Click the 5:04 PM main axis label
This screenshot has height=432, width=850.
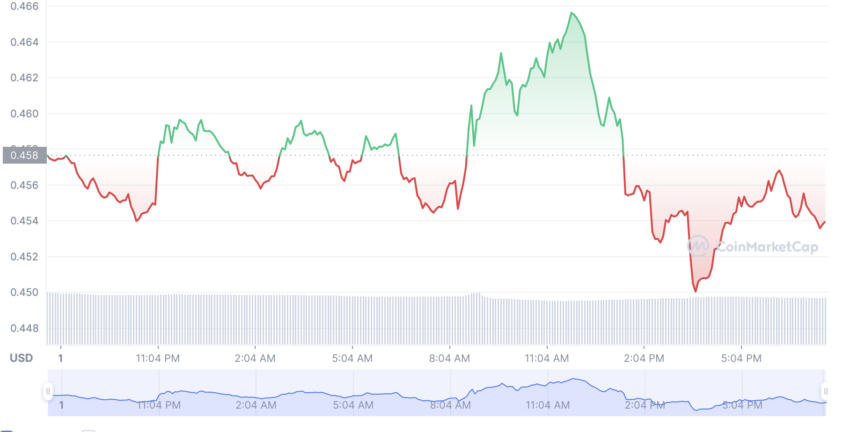(741, 358)
